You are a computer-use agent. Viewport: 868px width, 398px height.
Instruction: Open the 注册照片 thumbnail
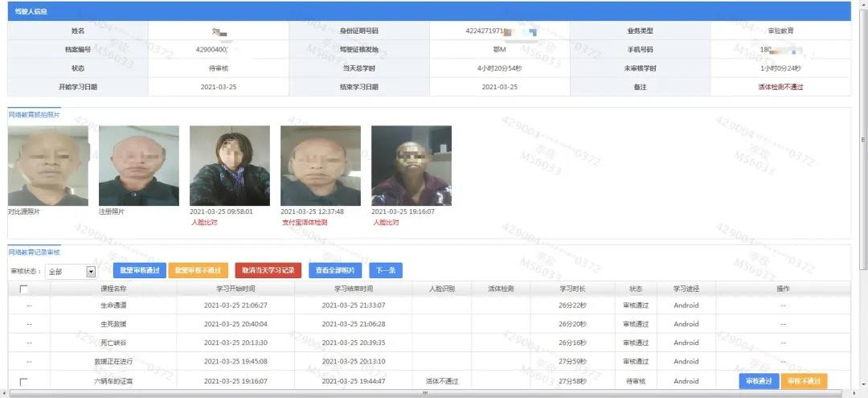pos(138,166)
